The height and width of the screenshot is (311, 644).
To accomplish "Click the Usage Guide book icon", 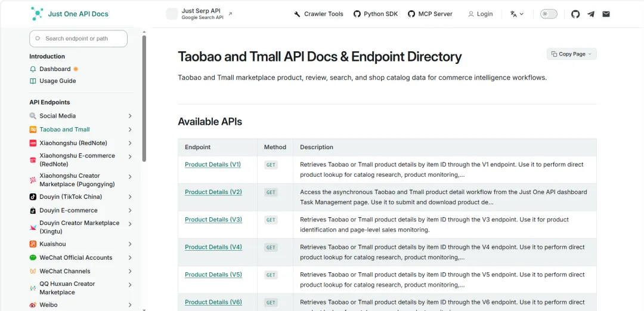I will click(33, 81).
